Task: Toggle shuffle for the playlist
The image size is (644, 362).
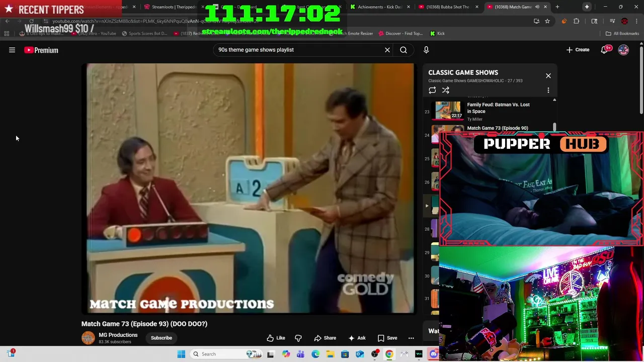Action: click(446, 90)
